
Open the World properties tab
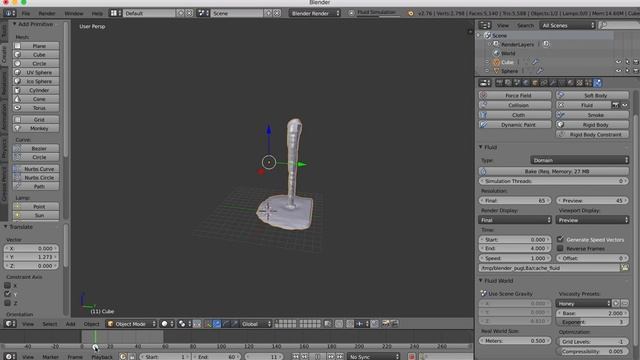[526, 83]
